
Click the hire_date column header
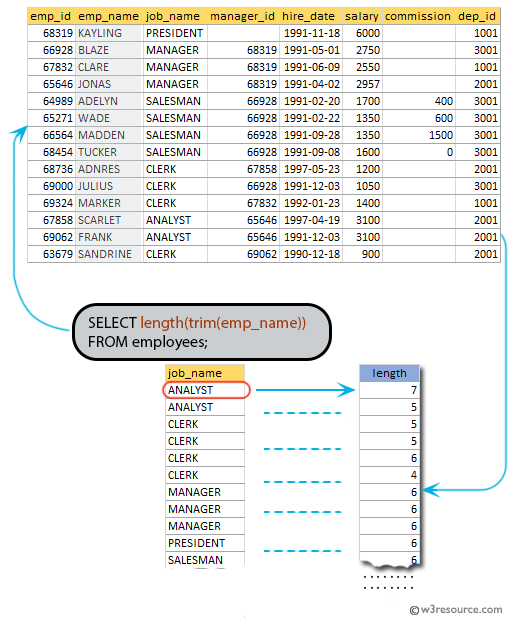point(310,16)
